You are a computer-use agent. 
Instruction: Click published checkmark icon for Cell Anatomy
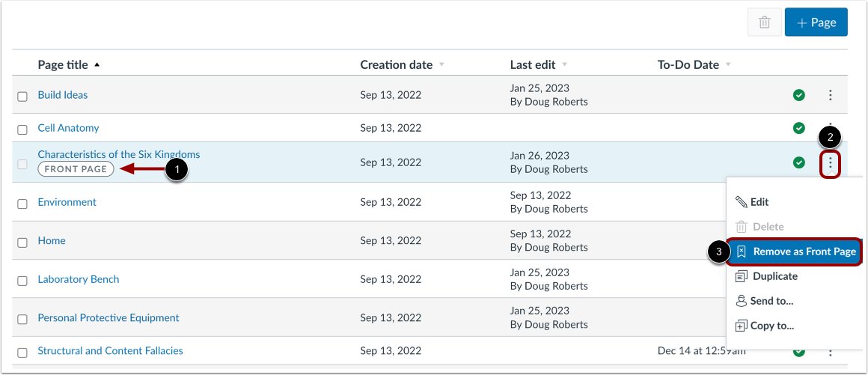799,128
